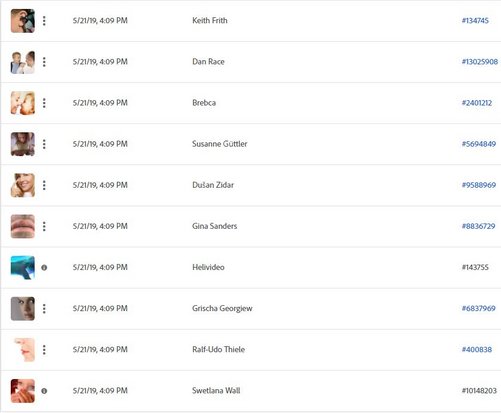Follow the #2401212 asset link
This screenshot has height=413, width=501.
pyautogui.click(x=477, y=103)
